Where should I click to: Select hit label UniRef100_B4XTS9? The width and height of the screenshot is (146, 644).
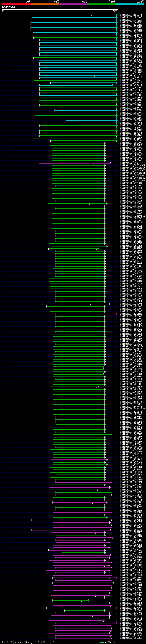click(x=131, y=22)
